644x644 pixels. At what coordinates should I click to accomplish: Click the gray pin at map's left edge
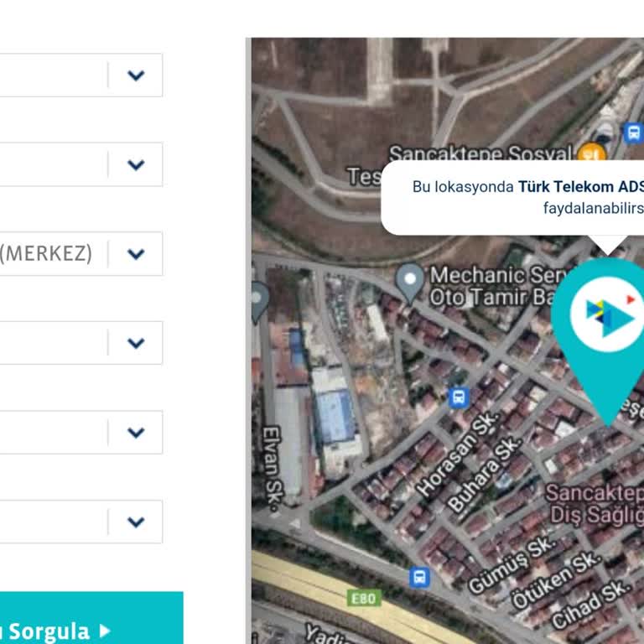click(260, 303)
